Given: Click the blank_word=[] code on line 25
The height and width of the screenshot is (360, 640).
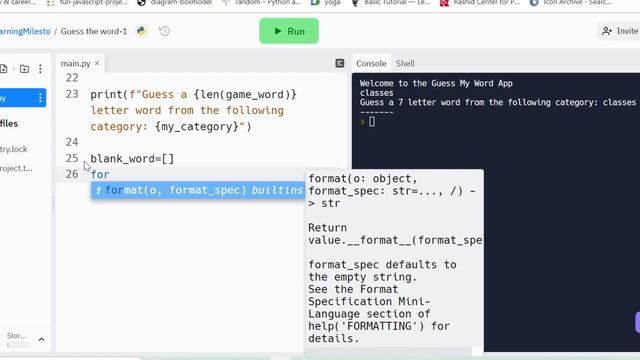Looking at the screenshot, I should pos(132,158).
